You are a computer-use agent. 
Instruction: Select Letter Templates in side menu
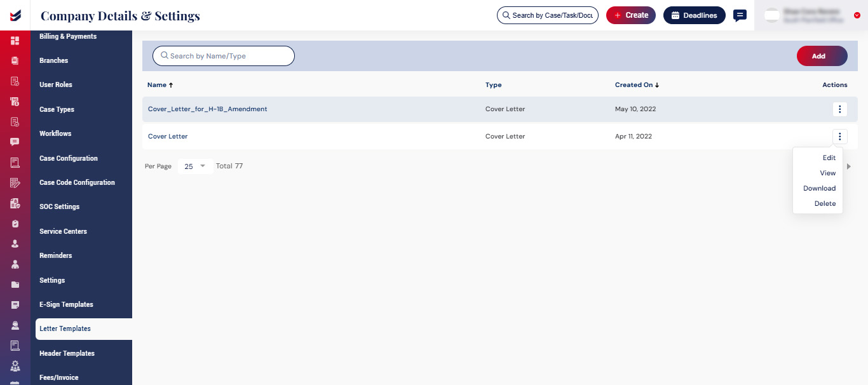(84, 328)
